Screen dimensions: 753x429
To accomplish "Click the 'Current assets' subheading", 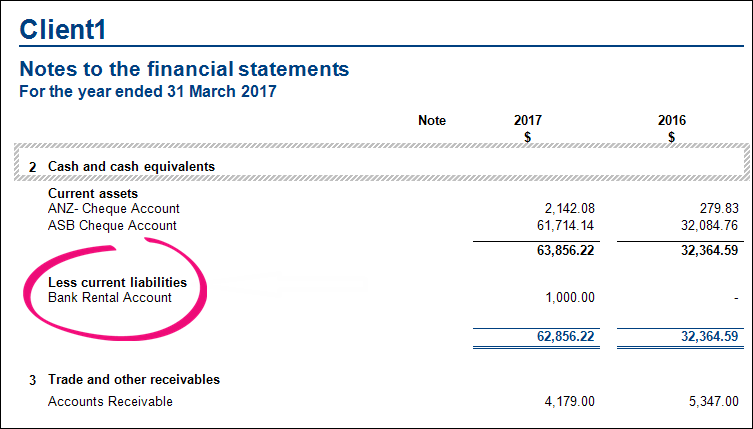I will (x=93, y=193).
